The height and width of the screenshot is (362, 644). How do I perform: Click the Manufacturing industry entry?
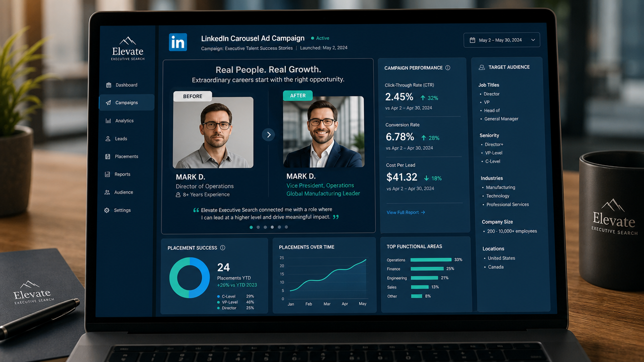501,188
